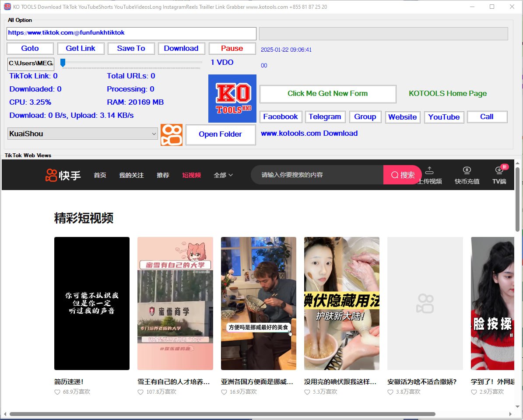Screen dimensions: 523x420
Task: Click the save path field C:\Users
Action: pyautogui.click(x=31, y=64)
